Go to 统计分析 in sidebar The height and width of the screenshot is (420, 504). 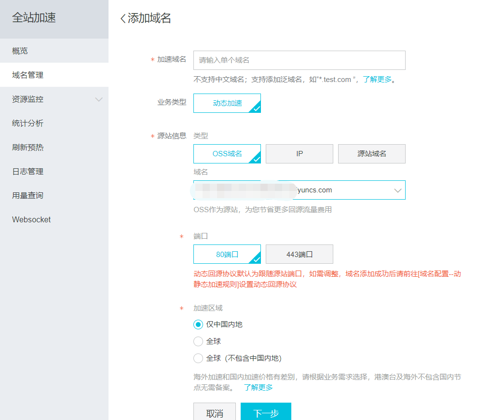pos(27,123)
